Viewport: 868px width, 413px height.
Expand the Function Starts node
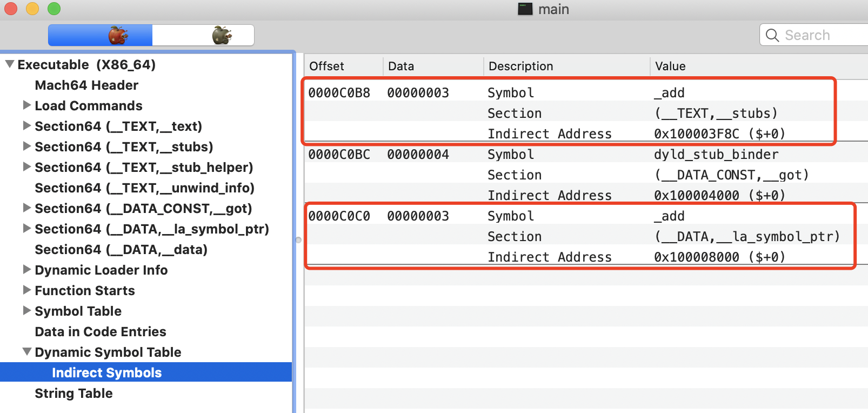(x=26, y=290)
